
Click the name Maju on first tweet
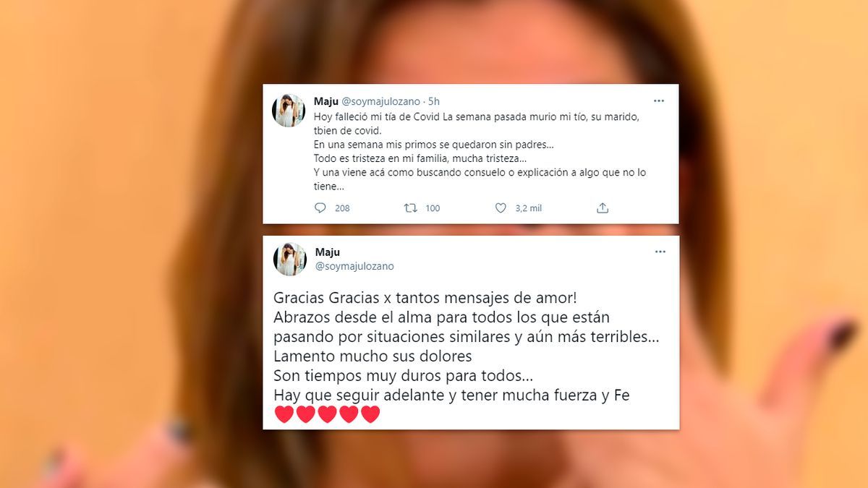(x=325, y=102)
